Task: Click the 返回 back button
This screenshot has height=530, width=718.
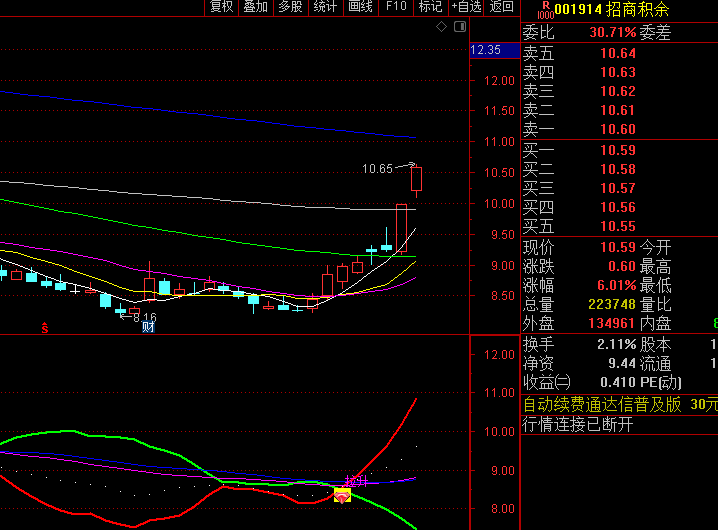Action: point(501,7)
